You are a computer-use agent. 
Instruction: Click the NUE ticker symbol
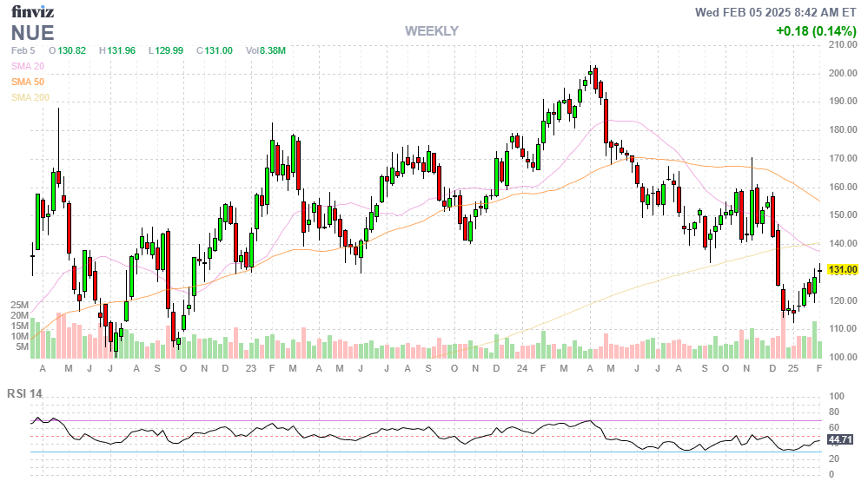point(33,33)
